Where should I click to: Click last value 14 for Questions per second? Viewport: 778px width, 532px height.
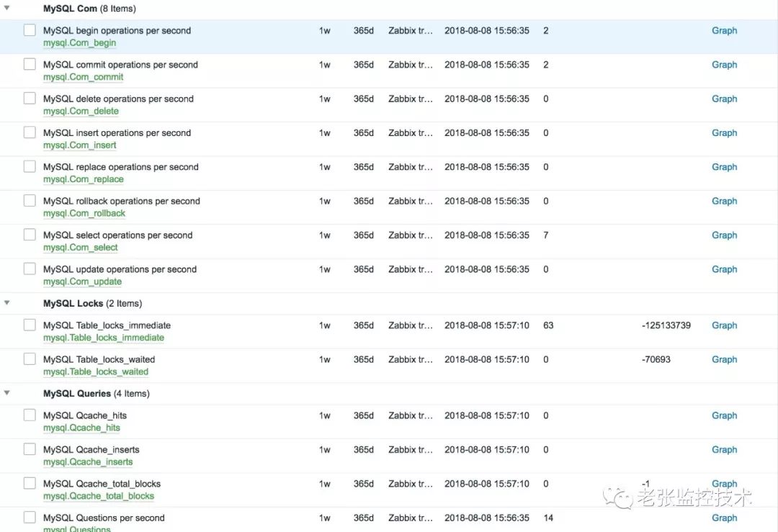548,518
